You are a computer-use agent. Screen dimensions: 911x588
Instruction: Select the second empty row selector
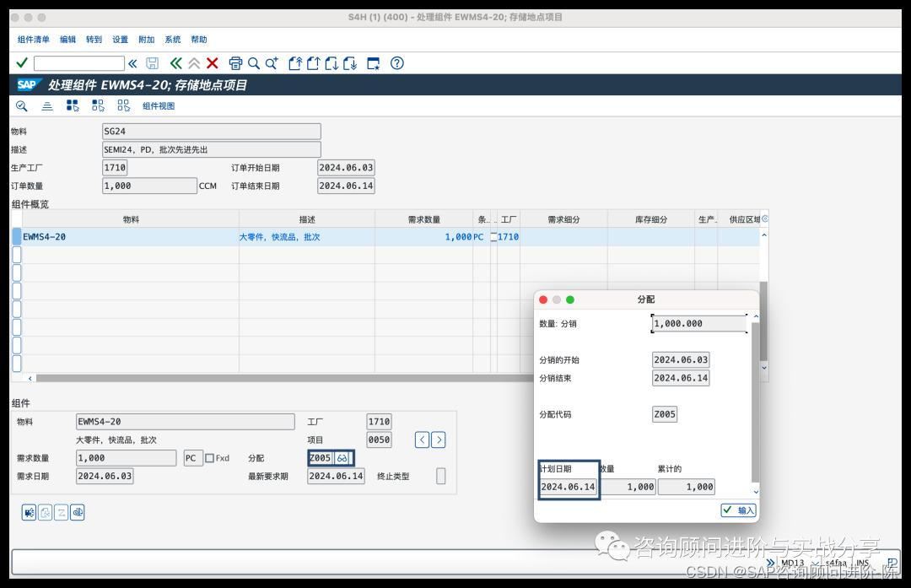pyautogui.click(x=17, y=272)
